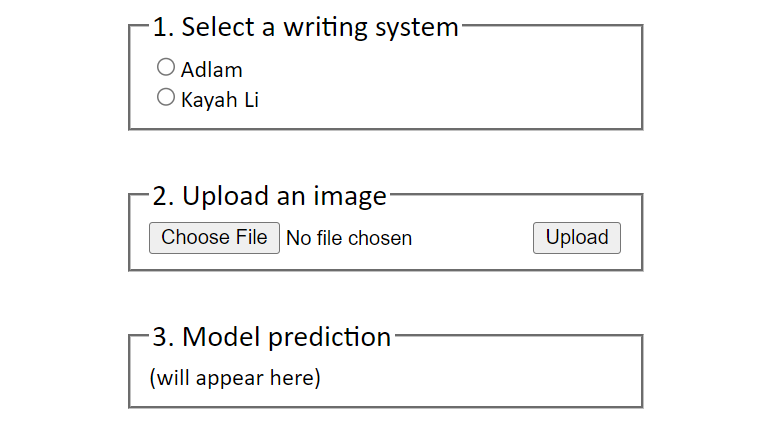Click the word 'system' in first heading
Image resolution: width=776 pixels, height=431 pixels.
coord(417,28)
